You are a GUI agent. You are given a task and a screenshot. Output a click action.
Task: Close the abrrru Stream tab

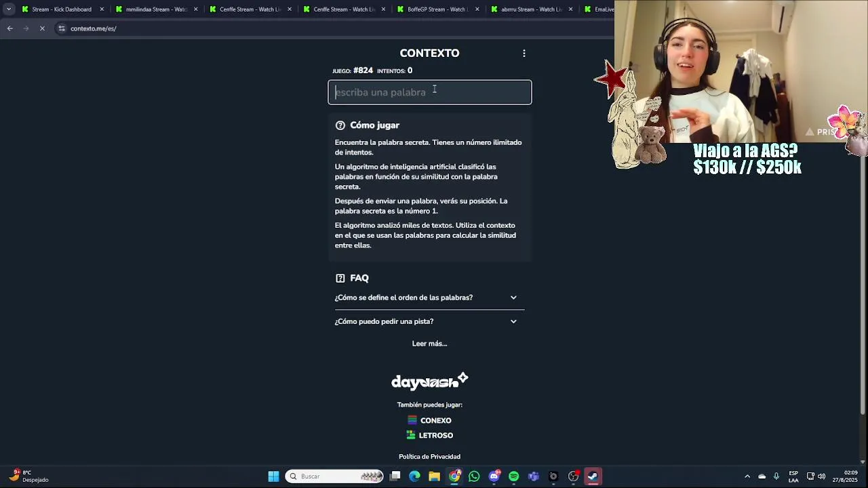571,9
